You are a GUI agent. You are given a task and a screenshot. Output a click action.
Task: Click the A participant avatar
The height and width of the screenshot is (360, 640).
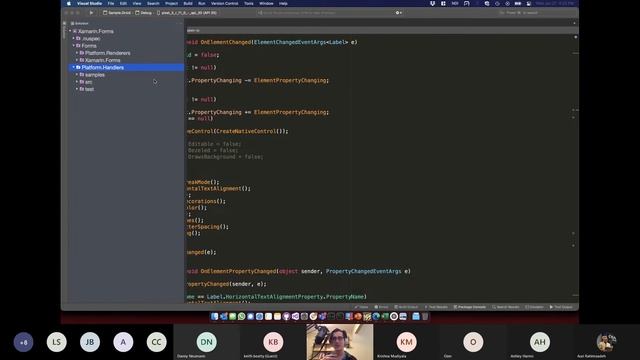tap(123, 342)
